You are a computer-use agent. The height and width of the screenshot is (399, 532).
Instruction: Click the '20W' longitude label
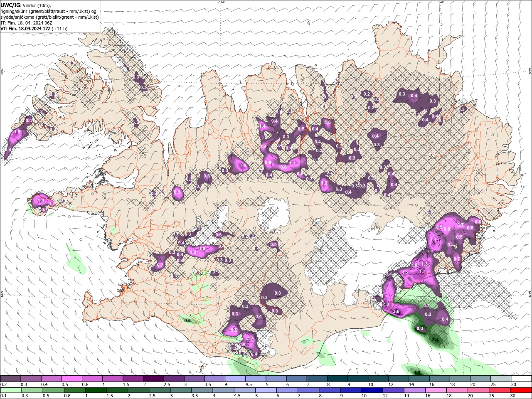pos(221,2)
